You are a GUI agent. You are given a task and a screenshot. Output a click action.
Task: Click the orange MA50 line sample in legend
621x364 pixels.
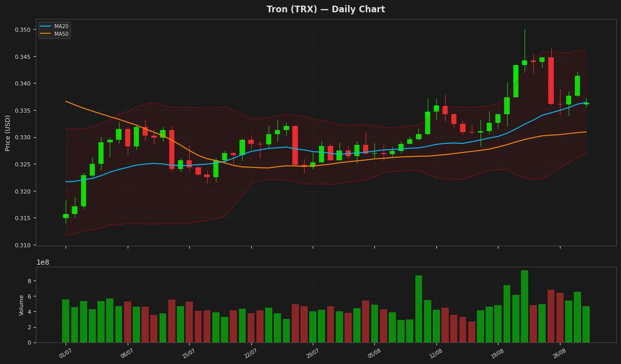point(46,34)
